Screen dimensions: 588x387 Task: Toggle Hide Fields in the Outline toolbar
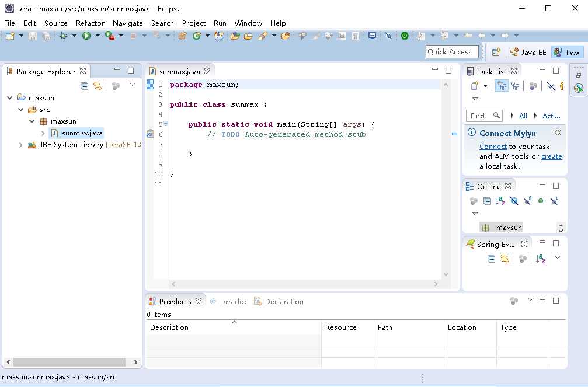[514, 201]
